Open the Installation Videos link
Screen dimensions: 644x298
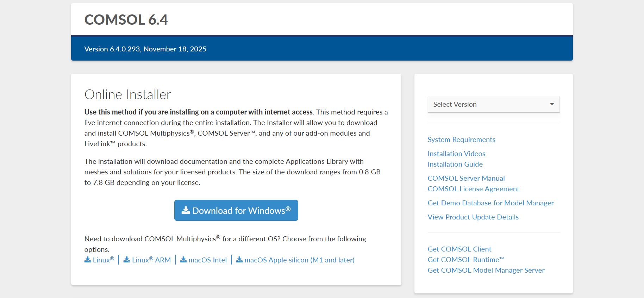[x=456, y=154]
